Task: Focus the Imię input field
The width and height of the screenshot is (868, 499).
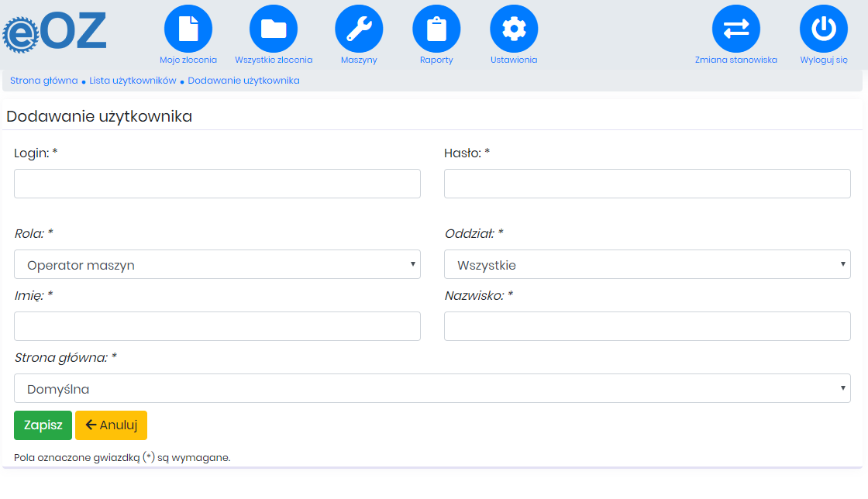Action: tap(217, 326)
